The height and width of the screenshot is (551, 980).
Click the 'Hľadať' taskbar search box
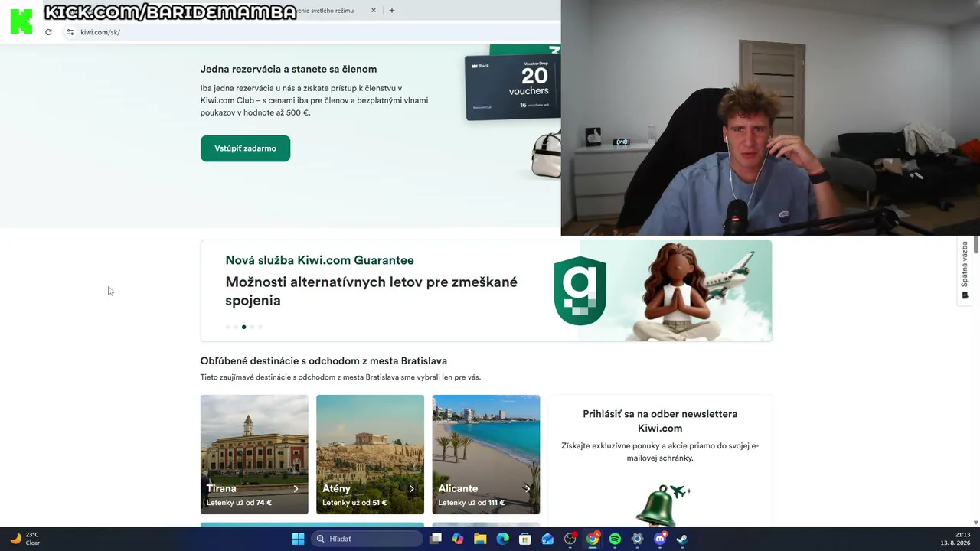click(367, 539)
